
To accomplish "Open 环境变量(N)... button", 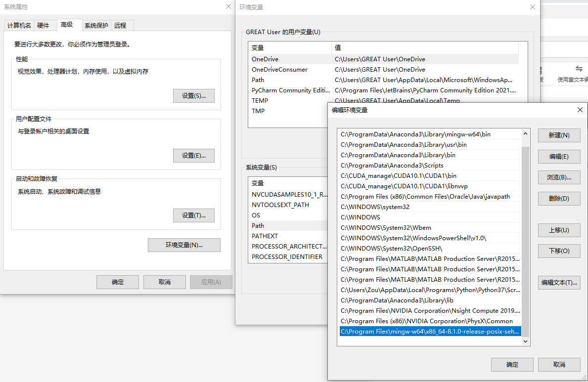I will point(184,245).
